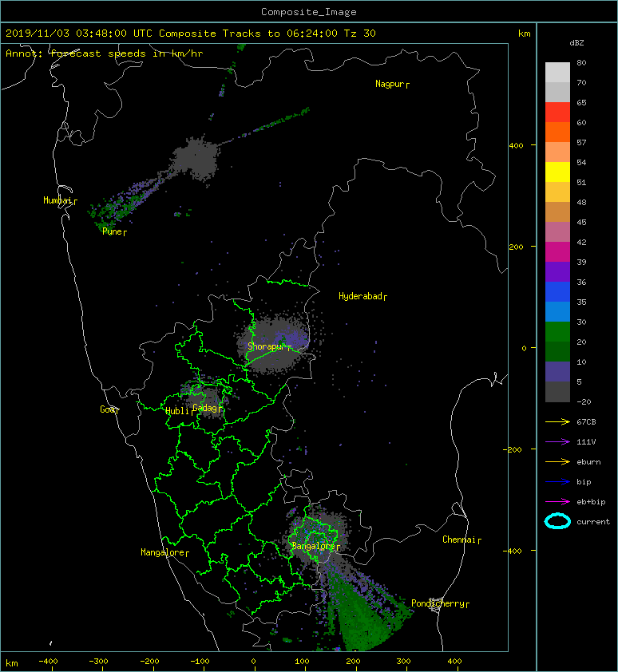
Task: Click the cyan current ellipse legend icon
Action: click(x=557, y=521)
